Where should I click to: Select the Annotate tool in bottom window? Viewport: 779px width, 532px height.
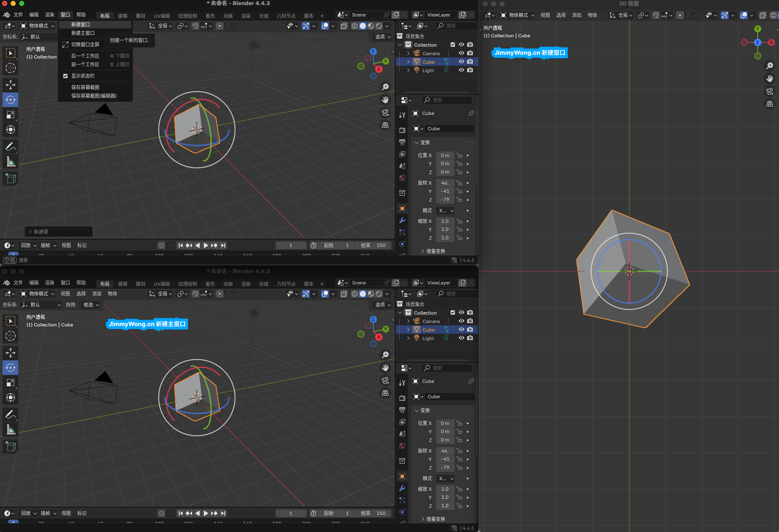point(11,414)
